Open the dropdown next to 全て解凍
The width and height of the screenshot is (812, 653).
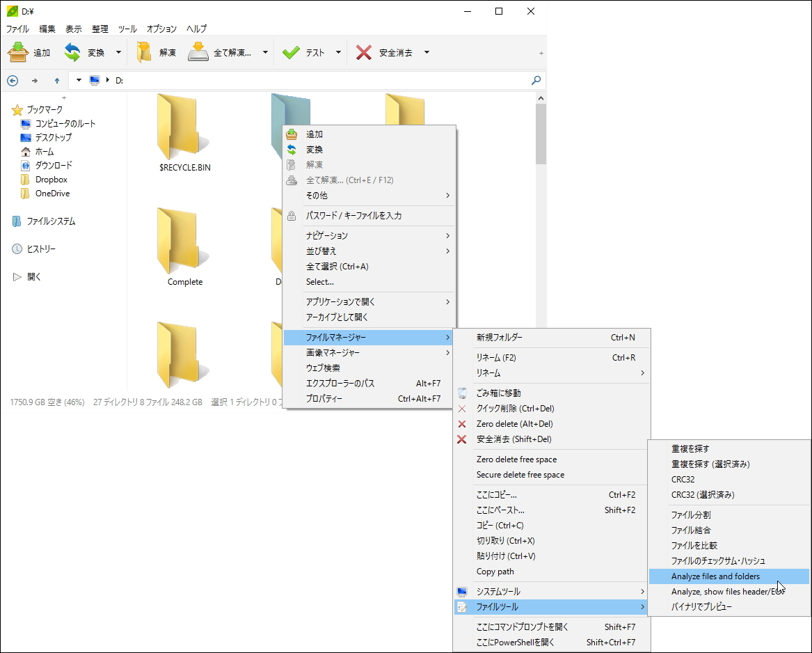(x=264, y=52)
